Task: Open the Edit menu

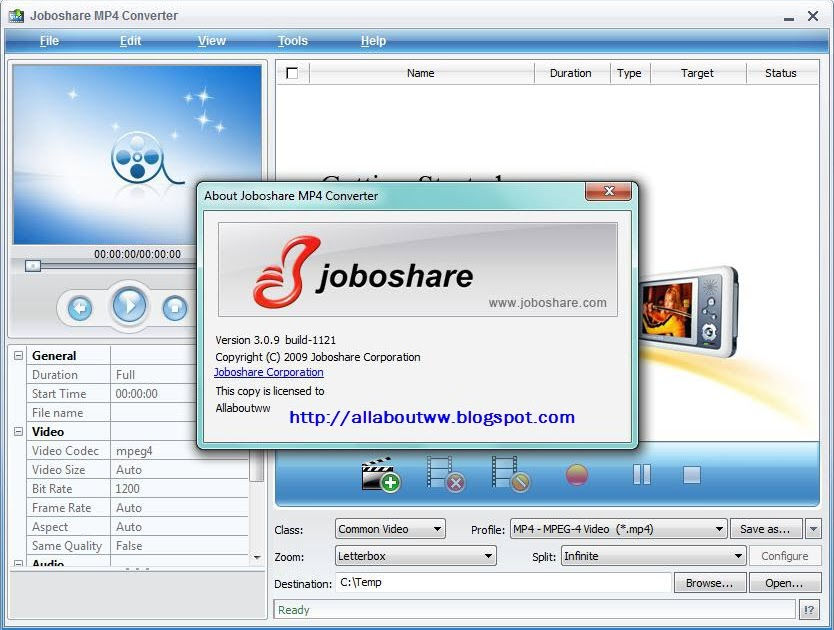Action: coord(130,41)
